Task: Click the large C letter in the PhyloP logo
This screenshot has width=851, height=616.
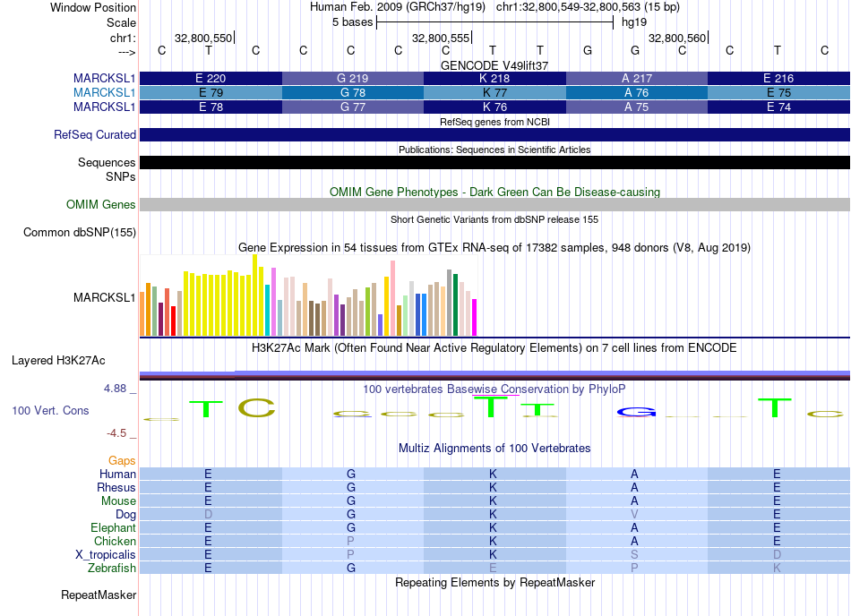Action: (x=256, y=407)
